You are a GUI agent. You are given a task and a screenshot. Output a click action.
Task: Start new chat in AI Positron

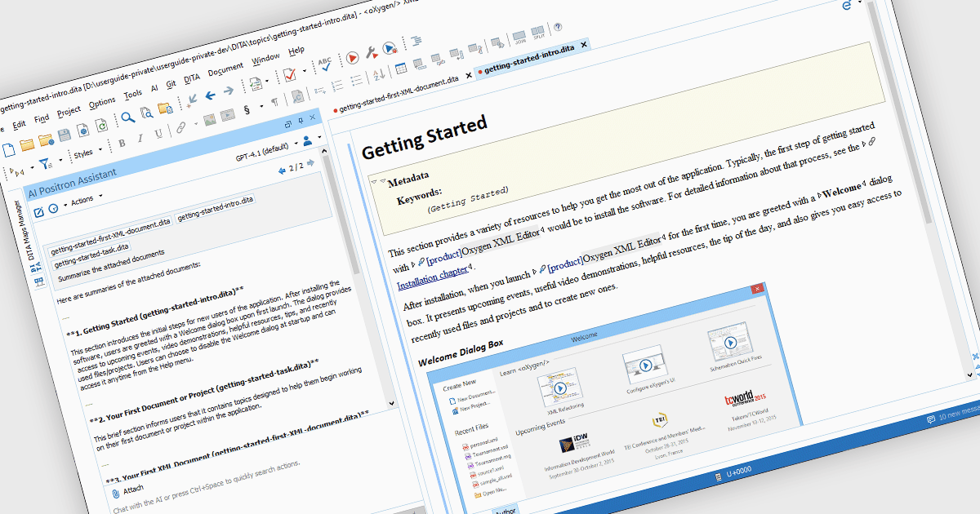coord(38,212)
